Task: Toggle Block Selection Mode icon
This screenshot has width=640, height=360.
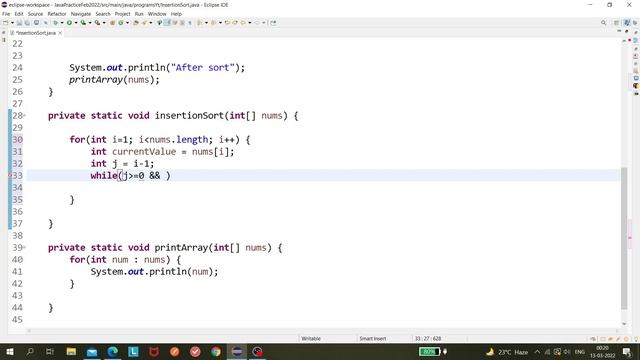Action: (x=182, y=23)
